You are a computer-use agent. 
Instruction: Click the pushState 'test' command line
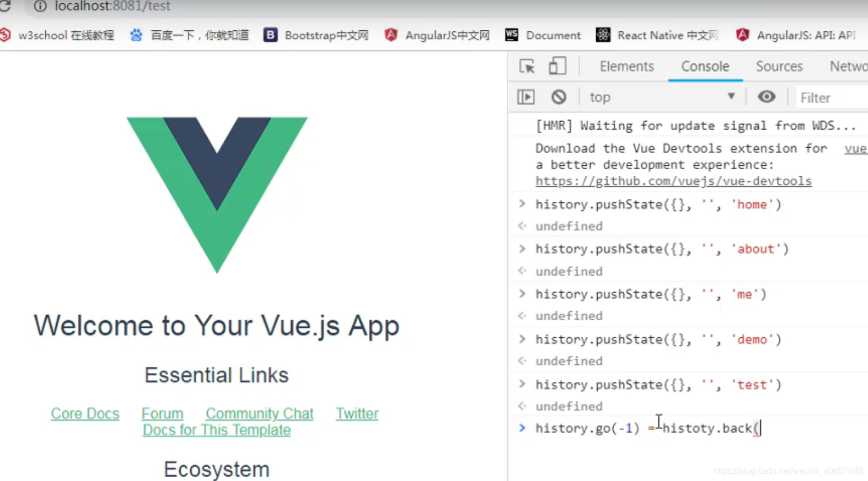(x=658, y=385)
